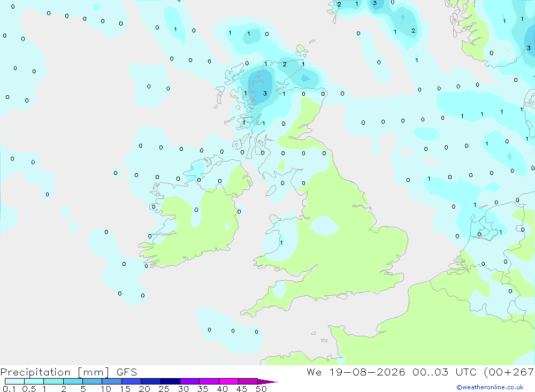Select the 45–50 mm legend swatch
The image size is (535, 392).
248,381
